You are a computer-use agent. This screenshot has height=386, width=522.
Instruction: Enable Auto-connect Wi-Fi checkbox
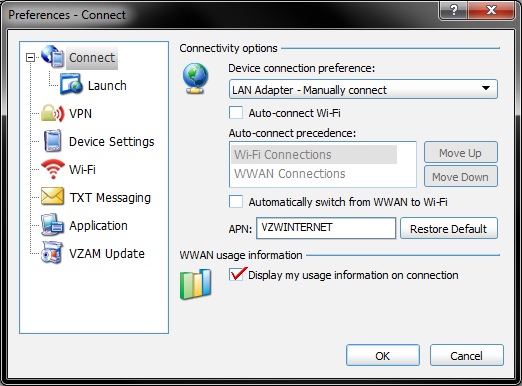coord(236,113)
